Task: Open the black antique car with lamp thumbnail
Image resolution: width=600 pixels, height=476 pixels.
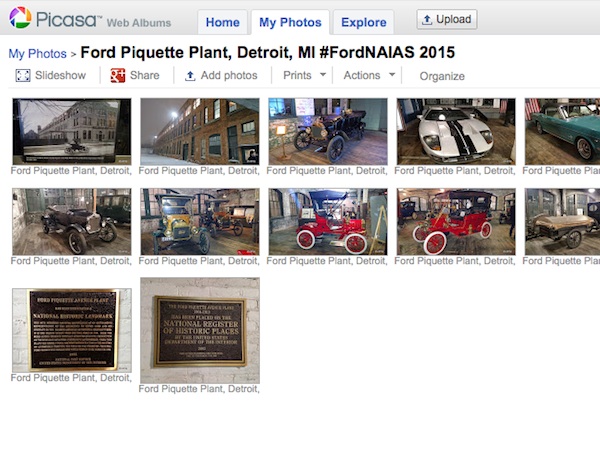Action: click(328, 132)
